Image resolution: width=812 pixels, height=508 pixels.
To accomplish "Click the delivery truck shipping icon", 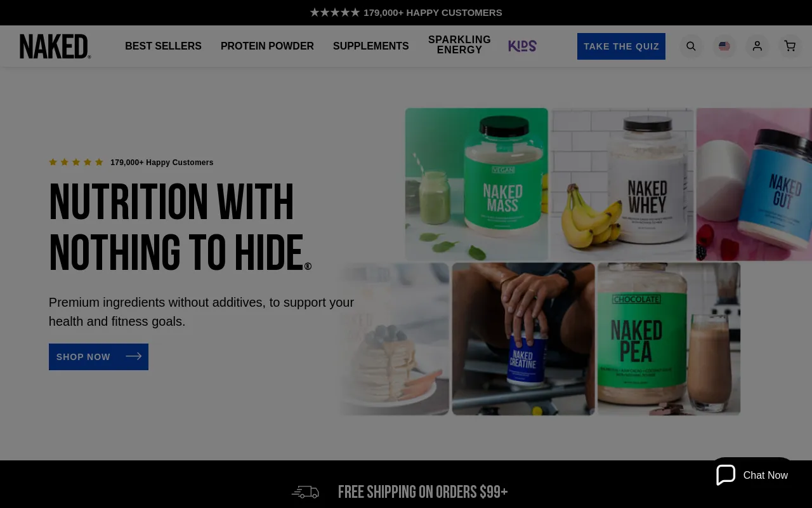I will click(305, 492).
